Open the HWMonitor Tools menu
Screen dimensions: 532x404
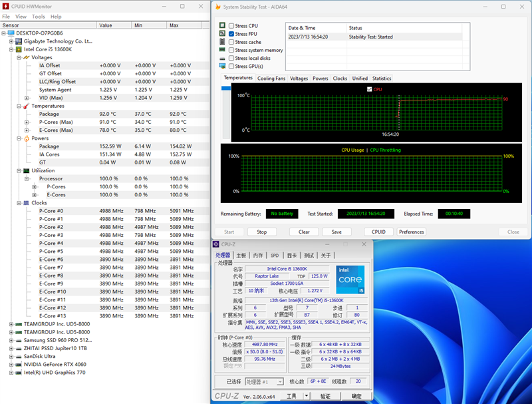(x=39, y=17)
